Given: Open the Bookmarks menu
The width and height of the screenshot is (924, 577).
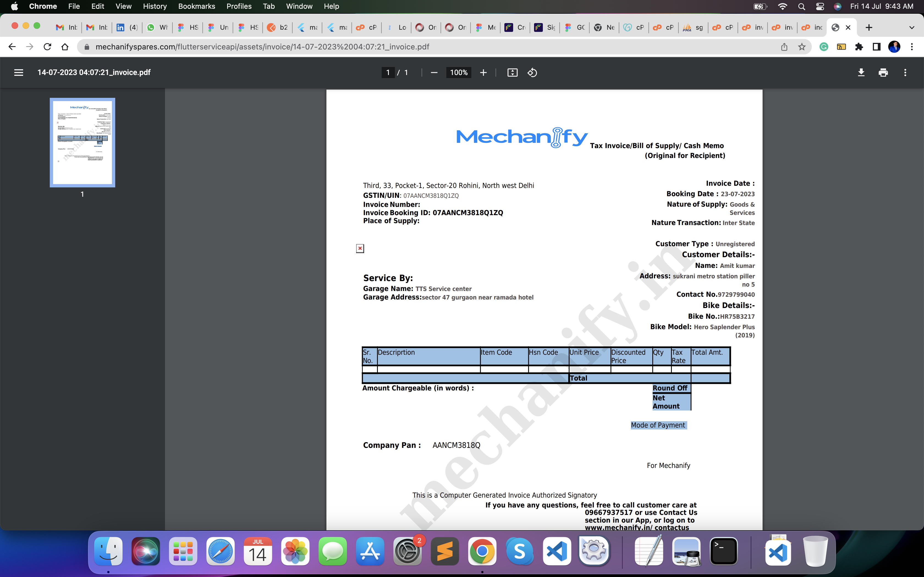Looking at the screenshot, I should coord(196,7).
